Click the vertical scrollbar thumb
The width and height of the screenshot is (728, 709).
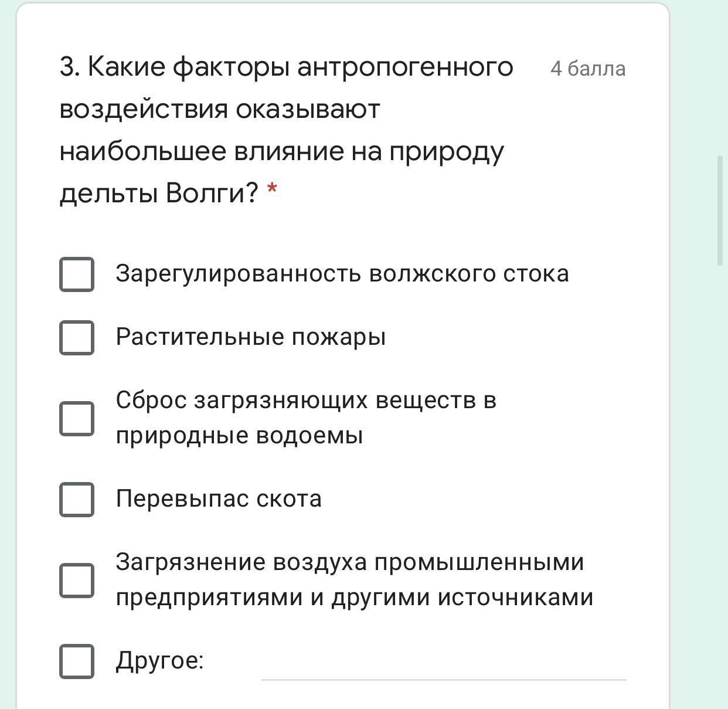coord(720,210)
